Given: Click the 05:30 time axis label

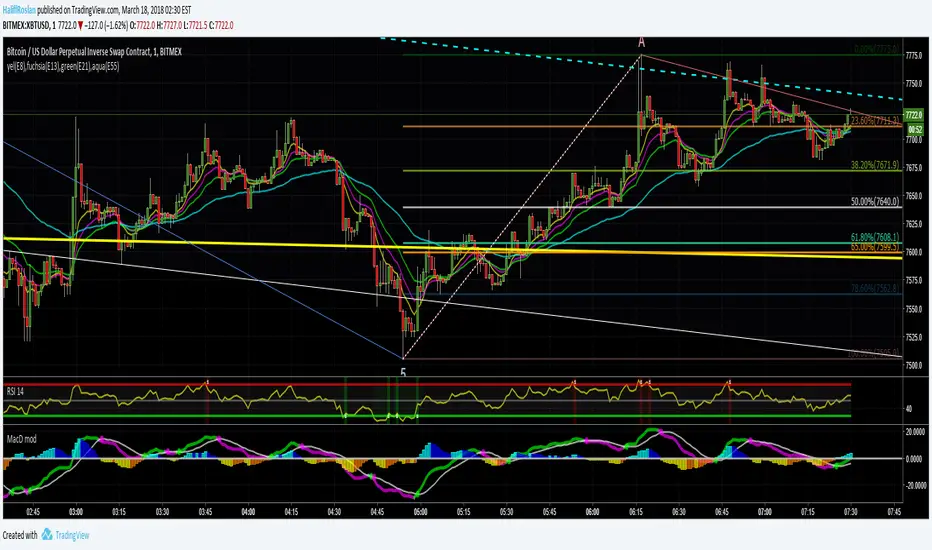Looking at the screenshot, I should 506,512.
